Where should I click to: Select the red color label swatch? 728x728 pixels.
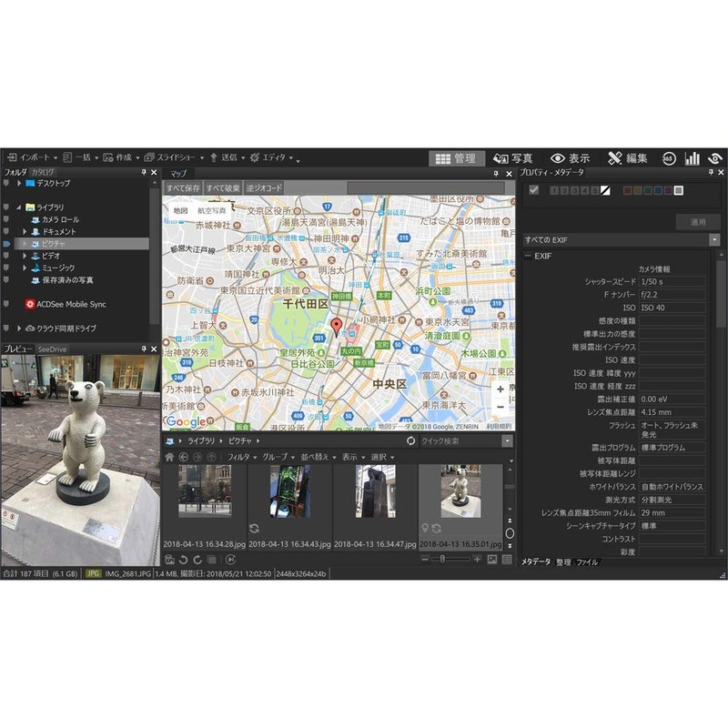click(x=629, y=191)
